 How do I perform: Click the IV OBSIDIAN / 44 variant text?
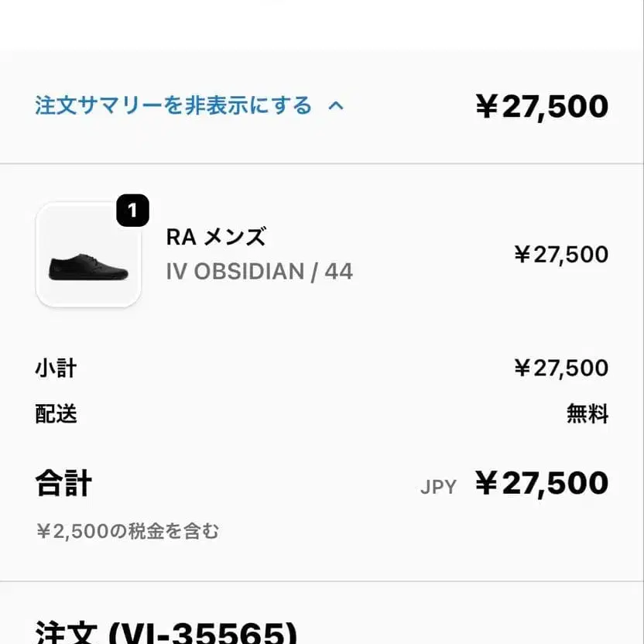coord(259,272)
